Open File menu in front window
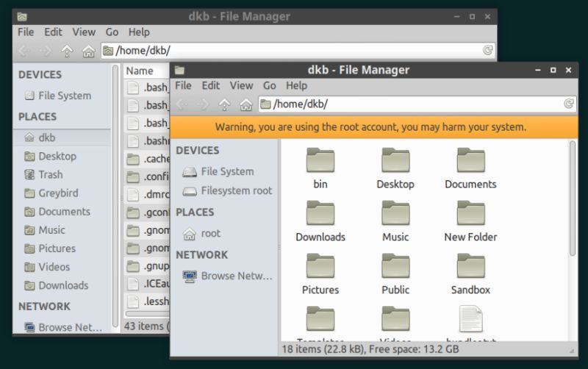 [x=183, y=85]
